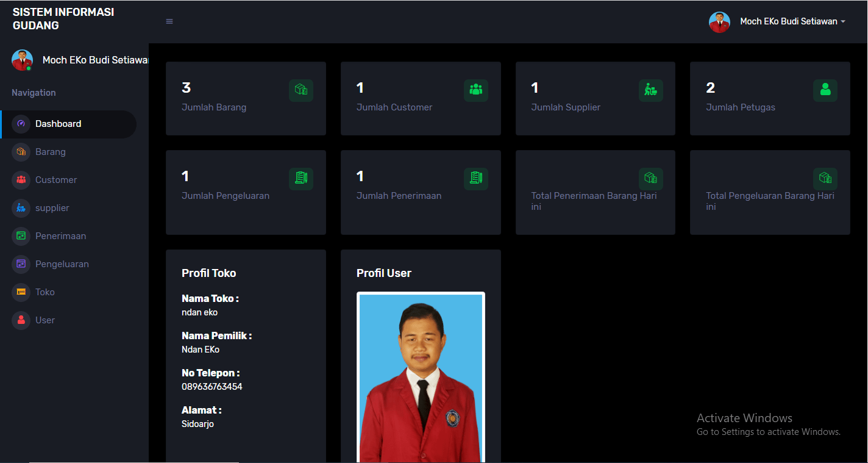Click the Penerimaan icon in sidebar
The height and width of the screenshot is (463, 868).
coord(21,236)
